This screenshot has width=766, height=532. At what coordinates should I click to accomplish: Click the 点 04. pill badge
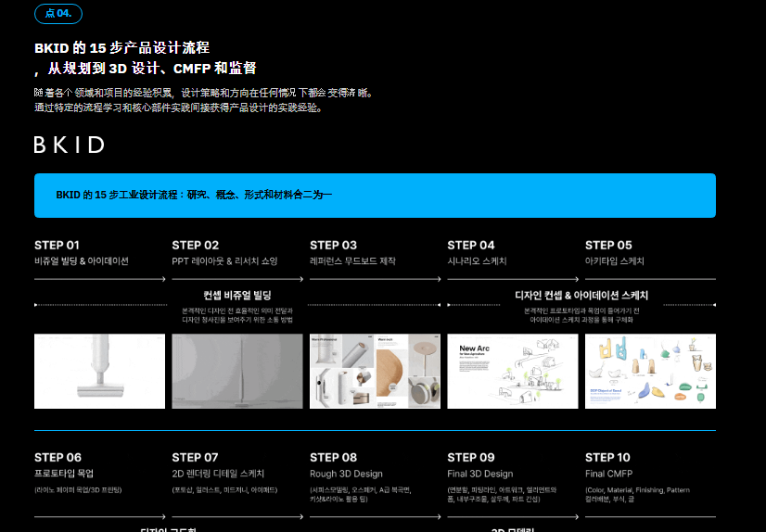(x=58, y=14)
